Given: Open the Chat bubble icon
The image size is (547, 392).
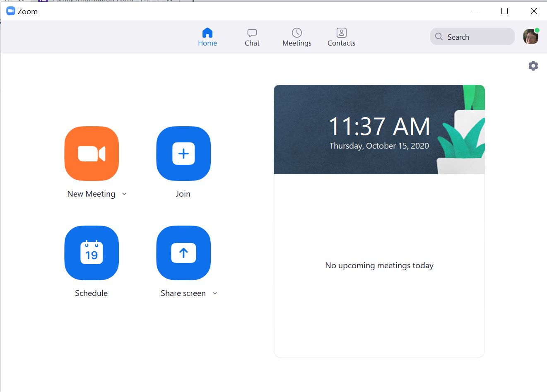Looking at the screenshot, I should [252, 33].
